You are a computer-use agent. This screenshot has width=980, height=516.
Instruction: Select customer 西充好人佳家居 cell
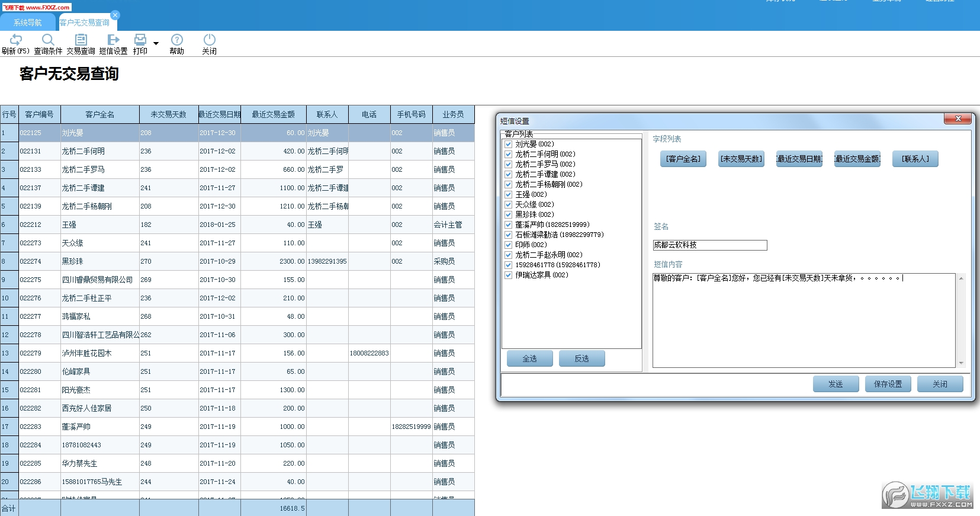point(99,408)
